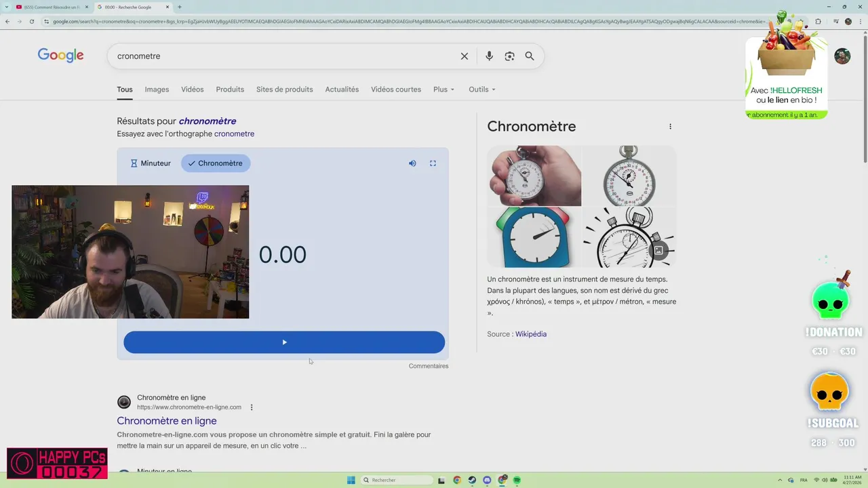
Task: Open silver stopwatch image thumbnail
Action: click(x=629, y=176)
